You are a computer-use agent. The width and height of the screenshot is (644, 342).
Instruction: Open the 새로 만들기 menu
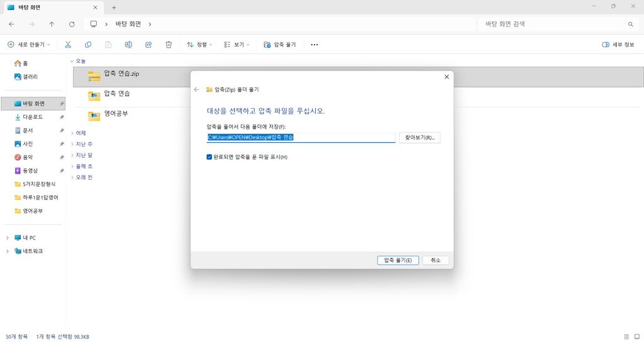tap(29, 45)
